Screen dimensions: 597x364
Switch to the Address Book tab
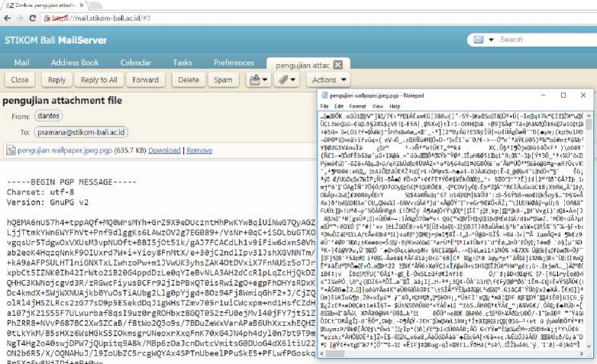pyautogui.click(x=74, y=63)
